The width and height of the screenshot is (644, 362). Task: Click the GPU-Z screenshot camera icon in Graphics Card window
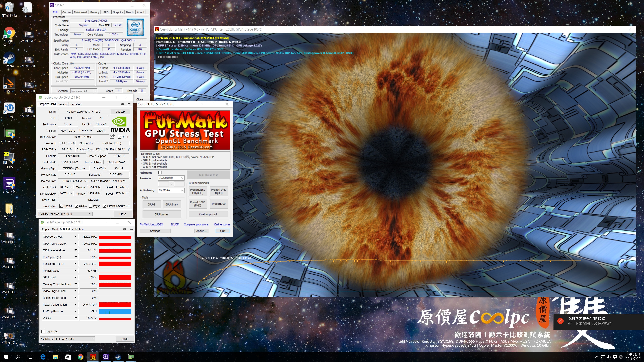(122, 104)
